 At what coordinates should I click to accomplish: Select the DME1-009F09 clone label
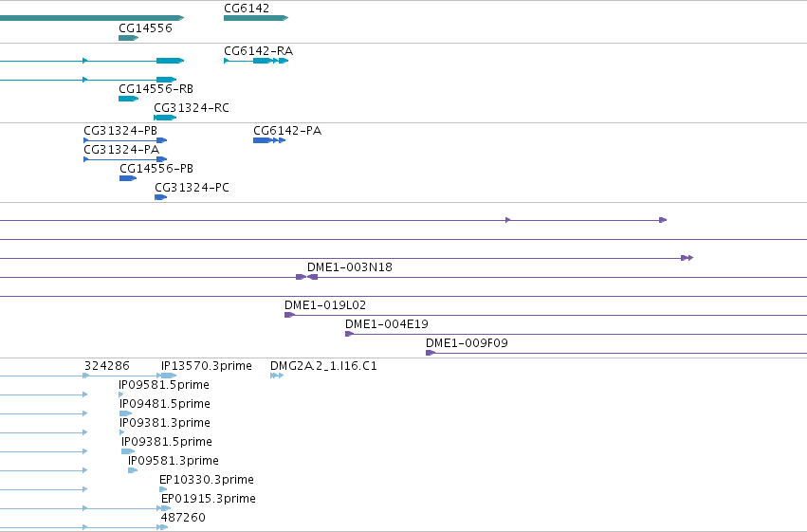(x=467, y=343)
